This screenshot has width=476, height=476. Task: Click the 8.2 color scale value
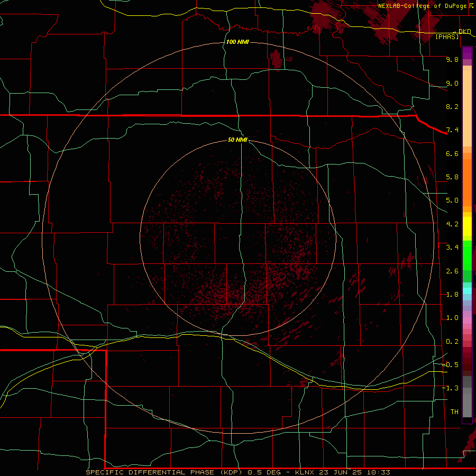(x=452, y=106)
